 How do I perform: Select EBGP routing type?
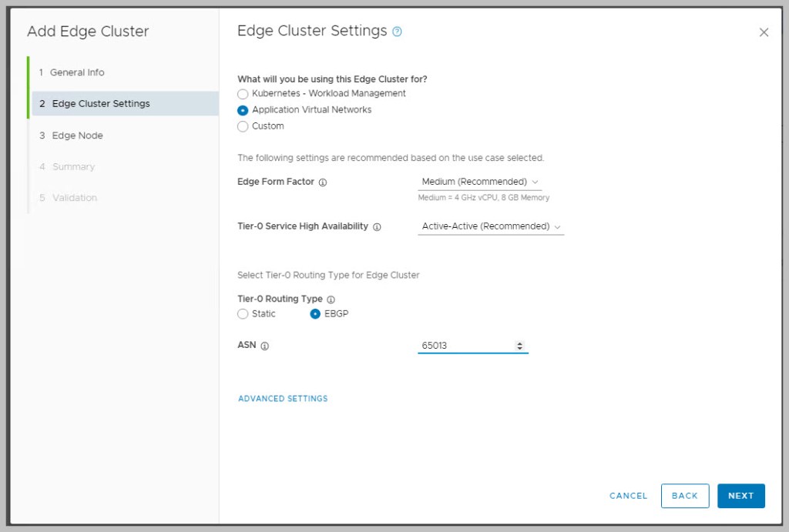pyautogui.click(x=315, y=314)
